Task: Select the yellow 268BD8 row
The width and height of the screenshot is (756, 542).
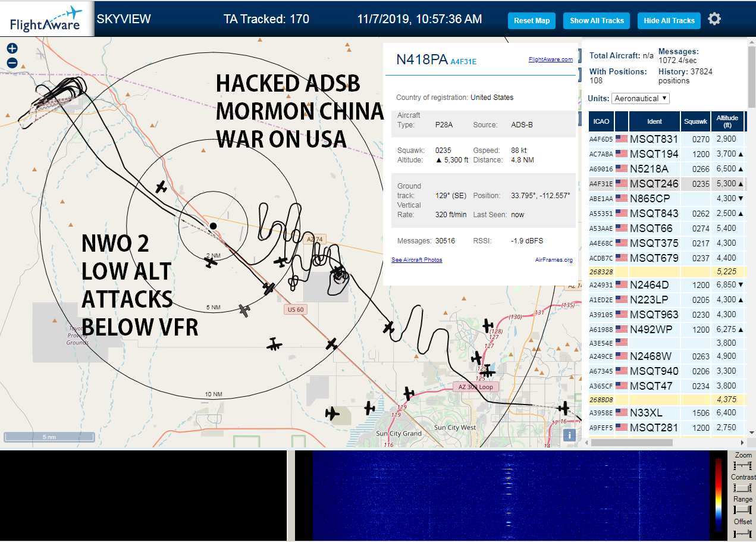Action: tap(667, 399)
